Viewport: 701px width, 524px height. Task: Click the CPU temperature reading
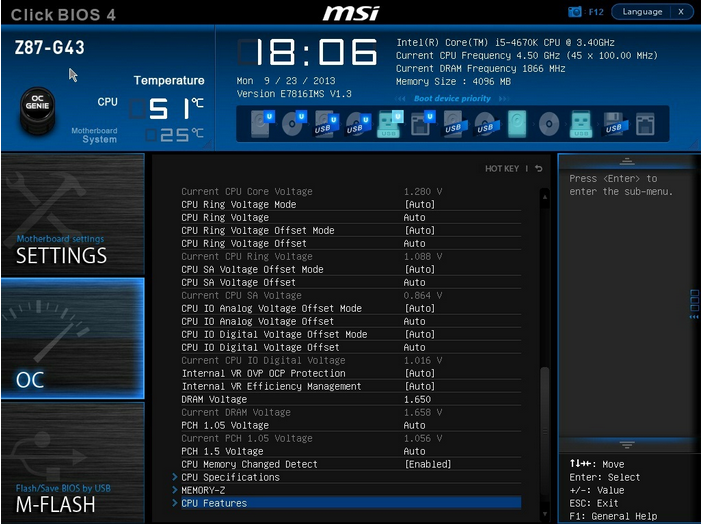point(167,109)
